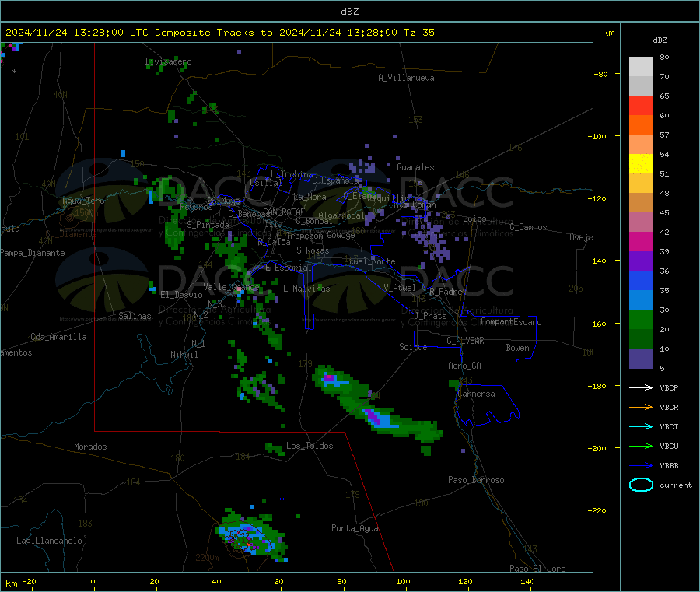Click the 'Salinas' map label
Viewport: 700px width, 592px height.
[135, 316]
